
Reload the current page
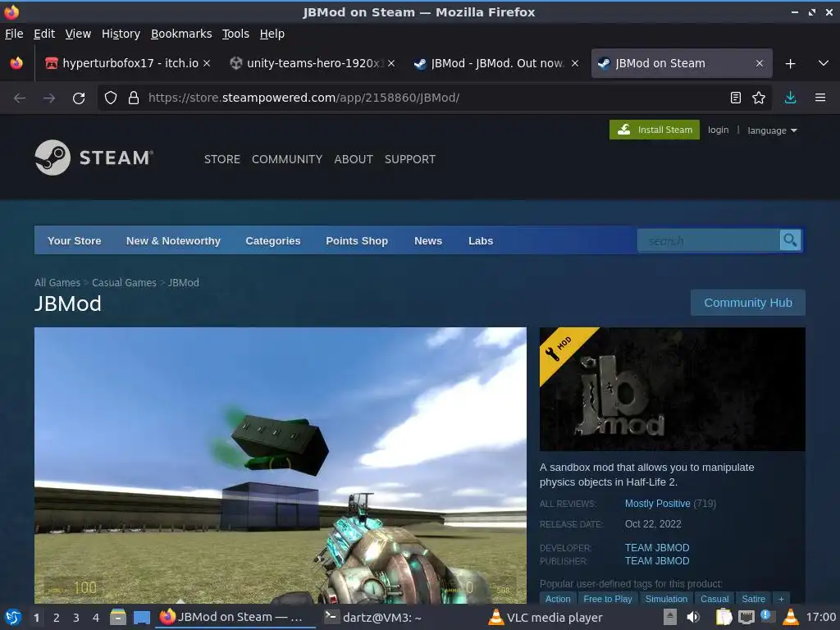pyautogui.click(x=79, y=98)
